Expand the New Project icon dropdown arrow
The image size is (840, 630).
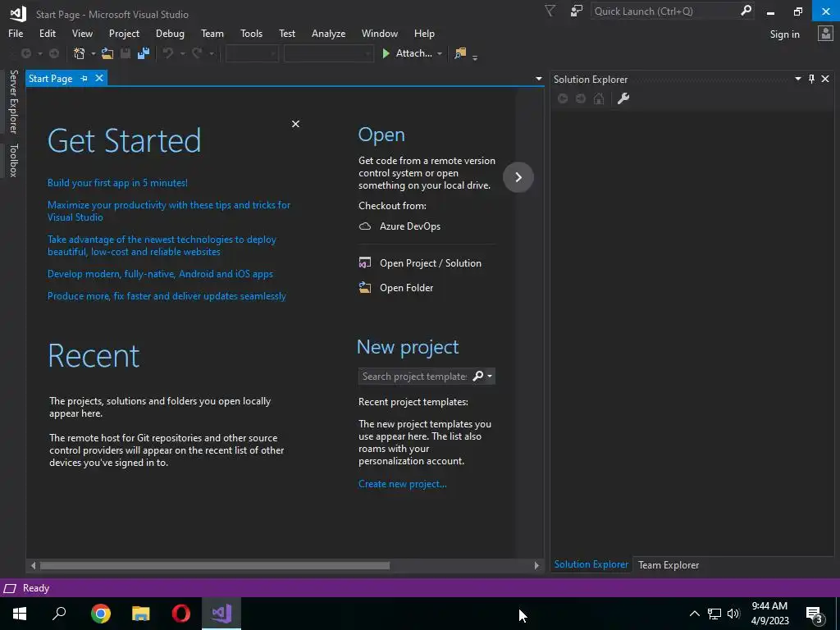[x=93, y=53]
